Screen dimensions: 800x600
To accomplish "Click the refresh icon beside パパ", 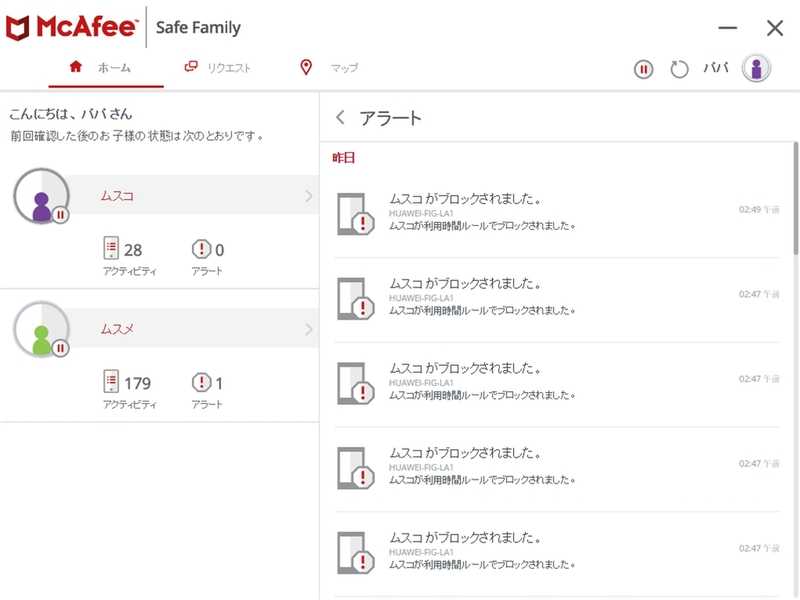I will coord(680,69).
